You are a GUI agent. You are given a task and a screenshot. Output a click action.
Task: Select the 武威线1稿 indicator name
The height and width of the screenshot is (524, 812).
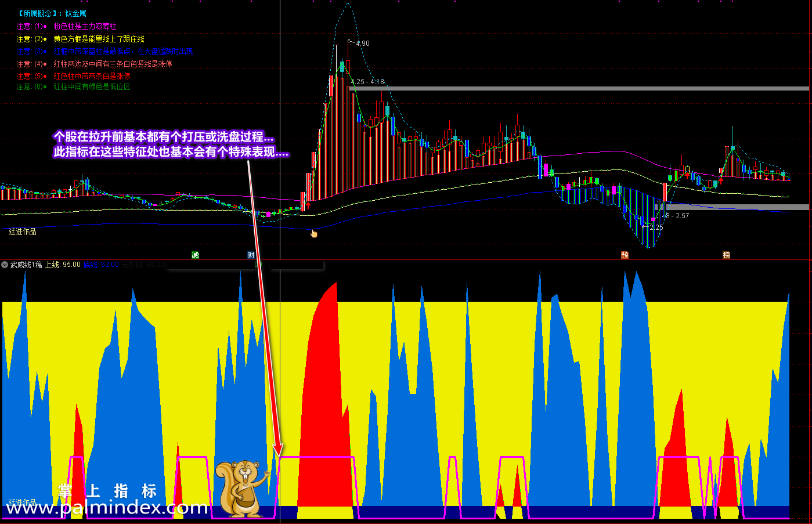pyautogui.click(x=26, y=265)
